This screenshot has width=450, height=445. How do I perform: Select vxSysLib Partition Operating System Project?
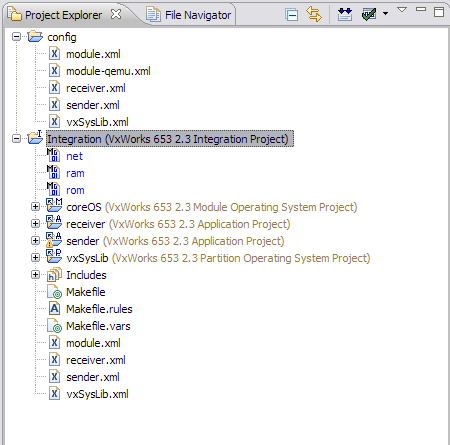point(218,258)
